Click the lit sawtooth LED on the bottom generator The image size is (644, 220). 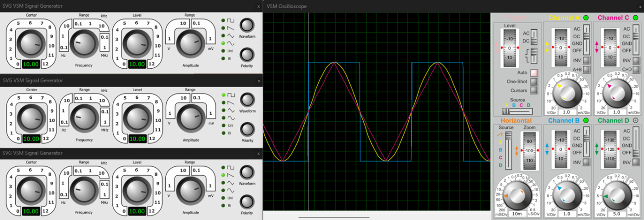(x=223, y=175)
